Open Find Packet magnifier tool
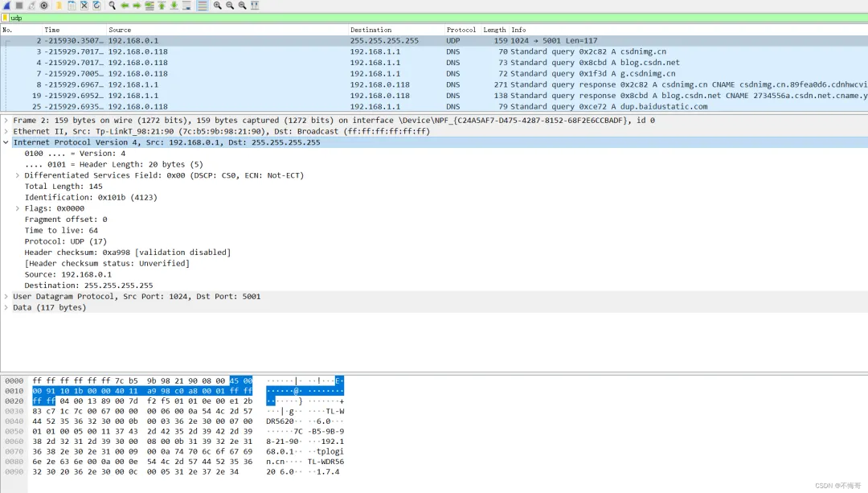868x493 pixels. 112,5
